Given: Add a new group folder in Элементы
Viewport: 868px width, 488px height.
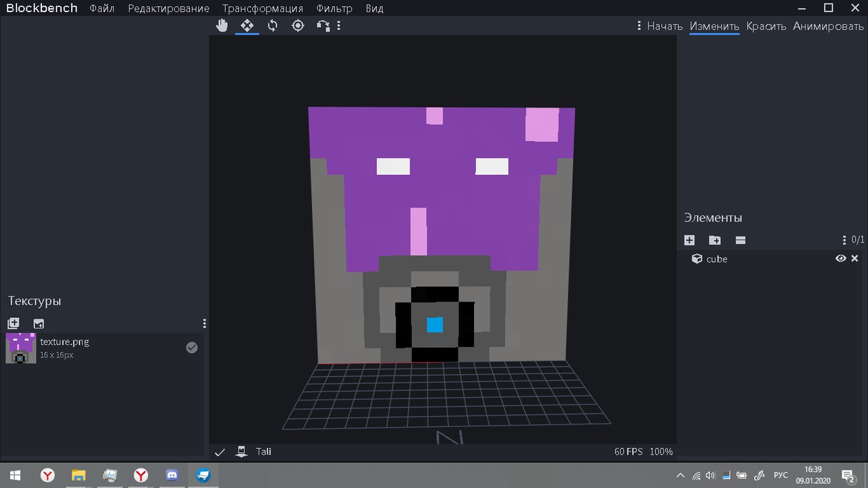Looking at the screenshot, I should click(x=715, y=240).
